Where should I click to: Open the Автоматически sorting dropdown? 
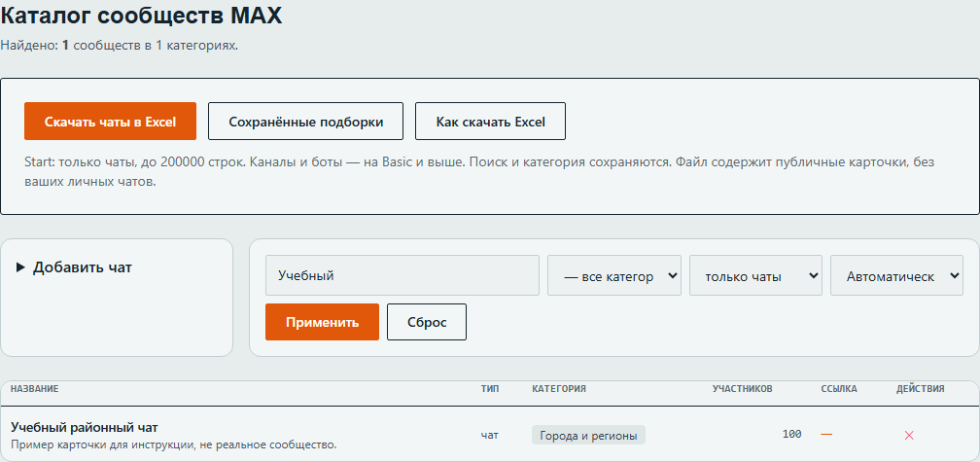896,275
